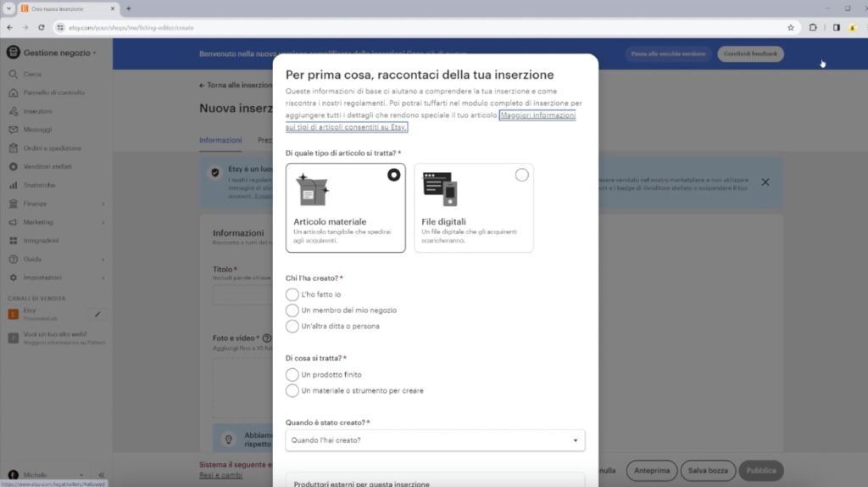
Task: Click the Messaggi envelope icon
Action: tap(14, 130)
